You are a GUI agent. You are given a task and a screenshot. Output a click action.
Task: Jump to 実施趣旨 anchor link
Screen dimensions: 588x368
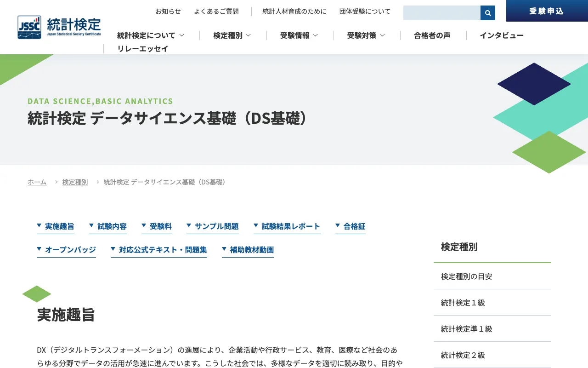pos(56,226)
